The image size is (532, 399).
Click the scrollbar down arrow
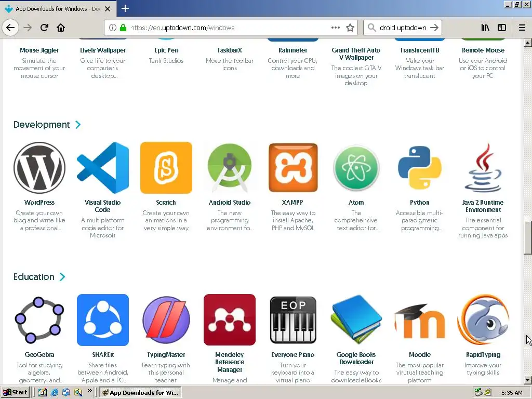click(x=528, y=380)
